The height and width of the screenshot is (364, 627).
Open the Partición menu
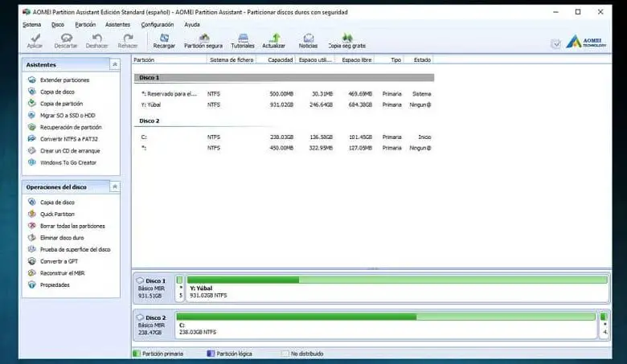85,25
